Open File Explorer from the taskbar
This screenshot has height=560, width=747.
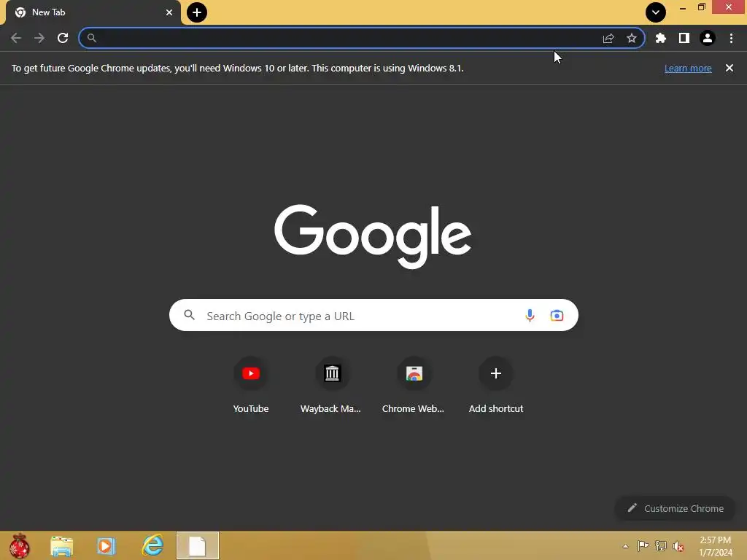[x=62, y=545]
